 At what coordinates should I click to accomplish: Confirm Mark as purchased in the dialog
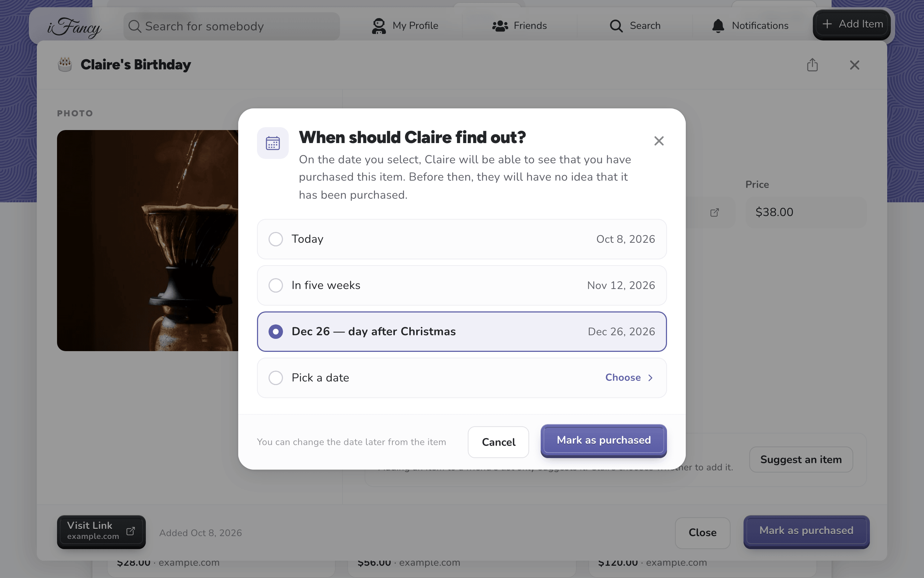pyautogui.click(x=603, y=440)
